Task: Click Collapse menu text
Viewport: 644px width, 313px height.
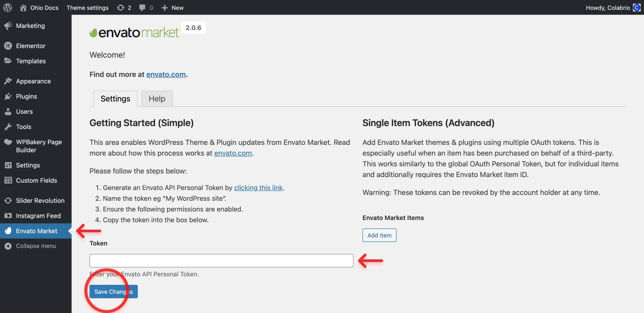Action: pos(36,246)
